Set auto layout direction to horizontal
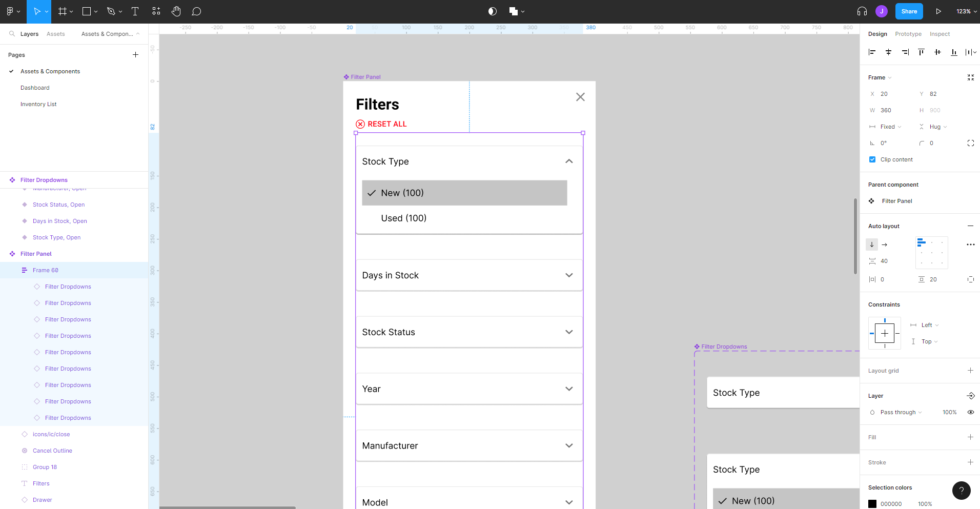The height and width of the screenshot is (509, 980). [x=884, y=245]
